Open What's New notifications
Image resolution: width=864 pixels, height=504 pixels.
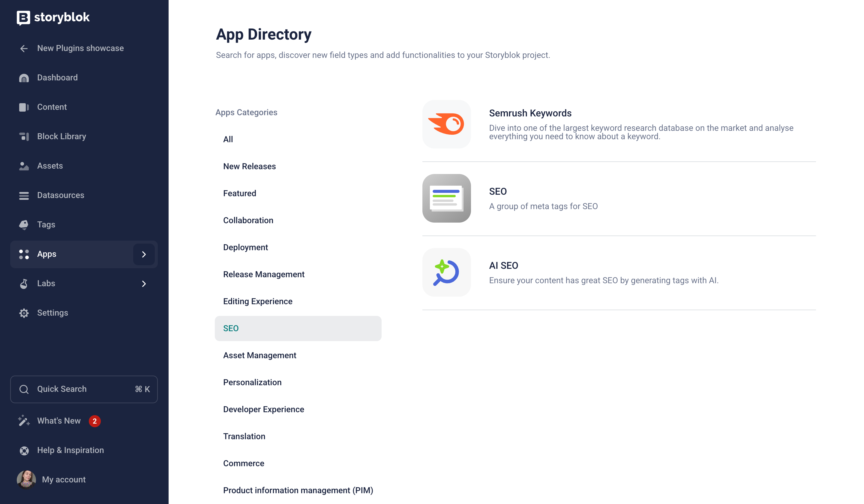click(x=59, y=421)
